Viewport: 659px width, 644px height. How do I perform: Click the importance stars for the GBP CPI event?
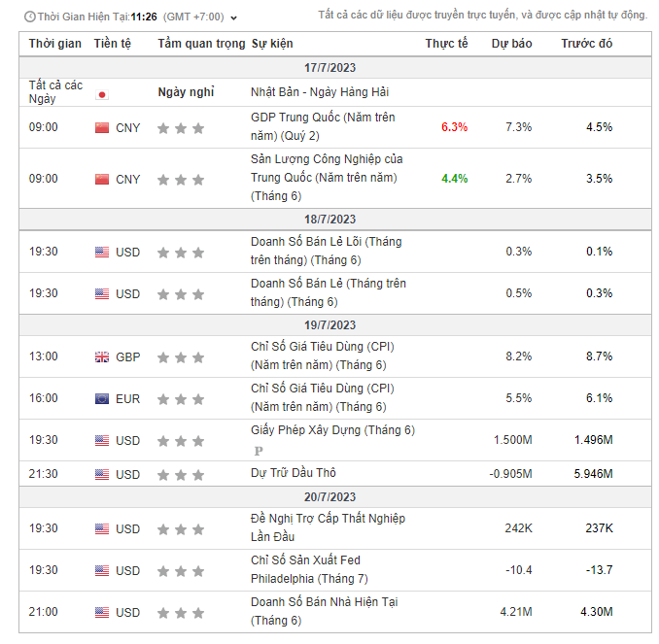point(181,356)
